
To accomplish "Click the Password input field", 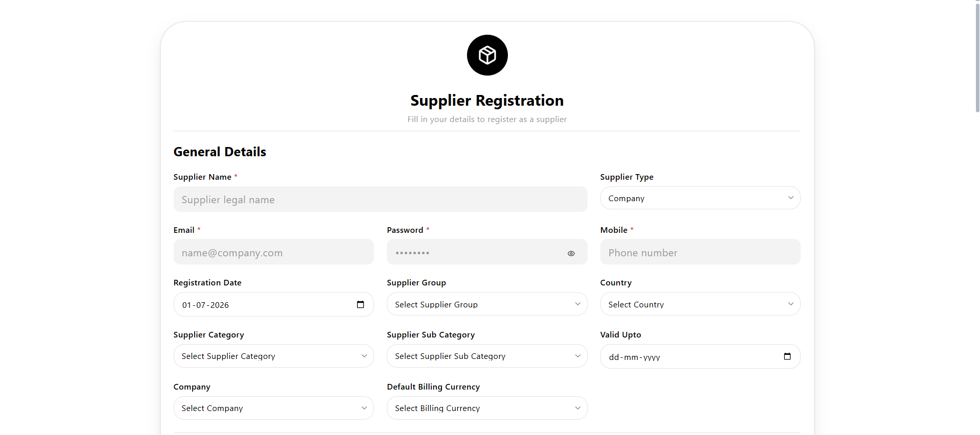I will click(x=487, y=252).
